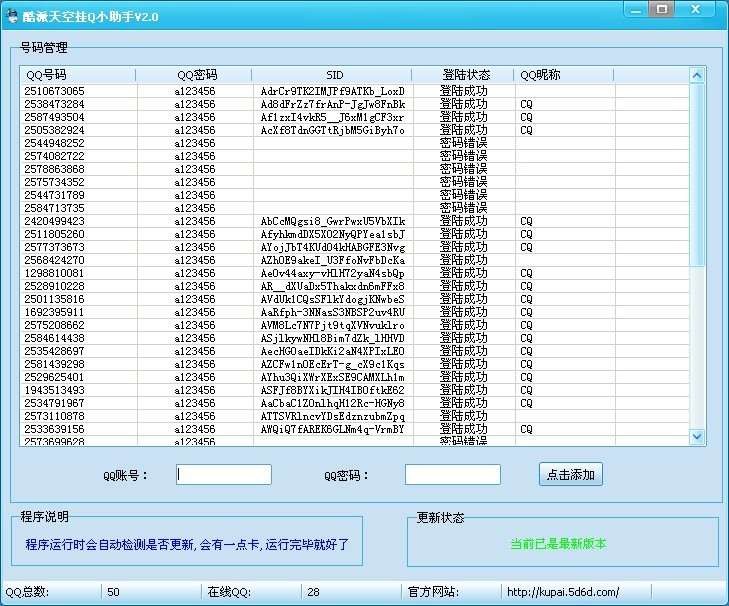Click SID AdrCr9TK2IMJPf9ATKb_LoxD
The width and height of the screenshot is (729, 606).
coord(332,91)
